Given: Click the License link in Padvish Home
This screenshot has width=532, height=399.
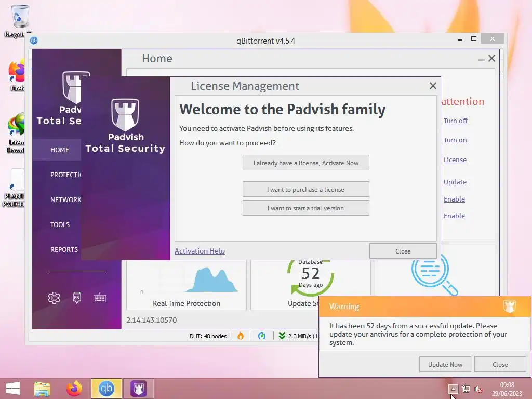Looking at the screenshot, I should click(455, 160).
